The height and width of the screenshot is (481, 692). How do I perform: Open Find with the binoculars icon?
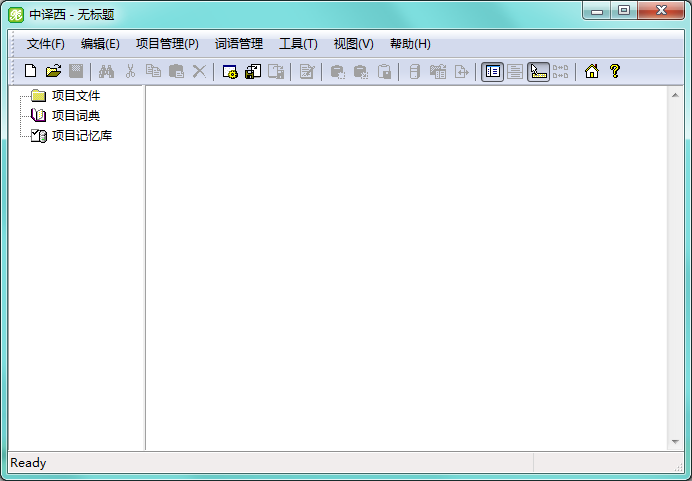106,71
